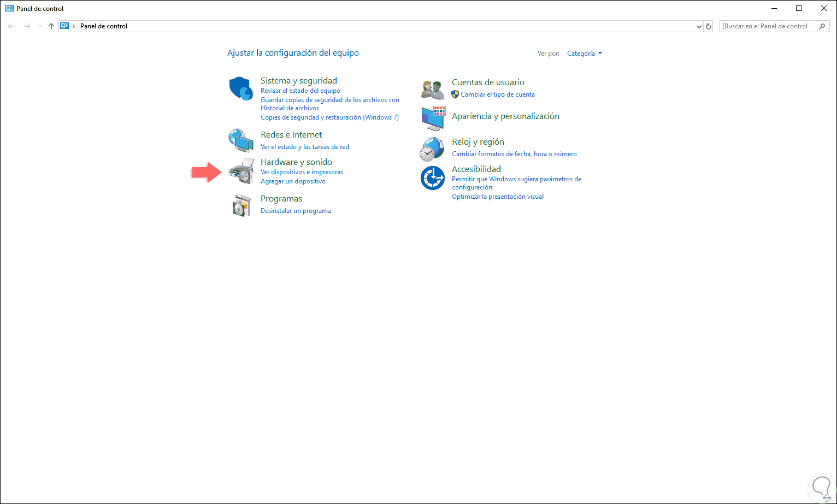Viewport: 837px width, 504px height.
Task: Expand the breadcrumb chevron before Panel de control
Action: (74, 26)
